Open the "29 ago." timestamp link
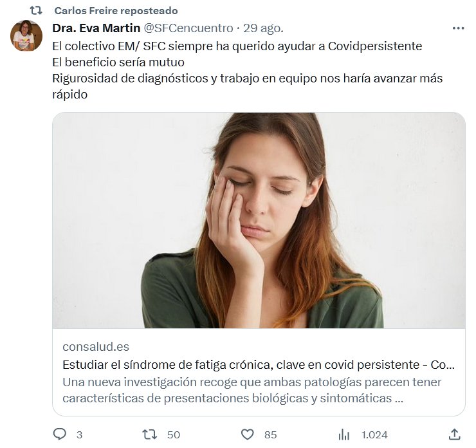Image resolution: width=476 pixels, height=448 pixels. (x=264, y=28)
